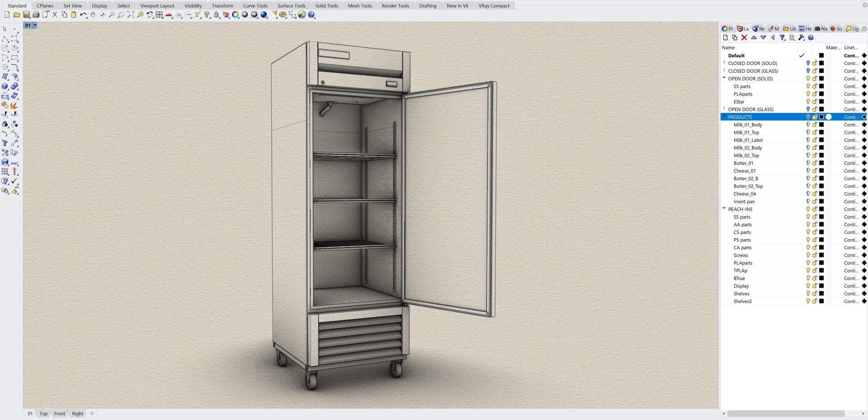The image size is (868, 420).
Task: Click the layer filter funnel icon
Action: (782, 38)
